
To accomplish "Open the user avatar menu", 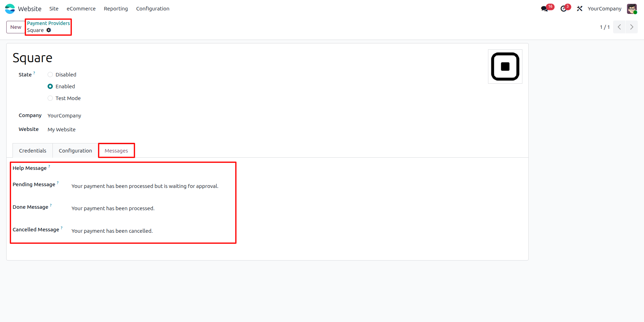I will point(632,9).
